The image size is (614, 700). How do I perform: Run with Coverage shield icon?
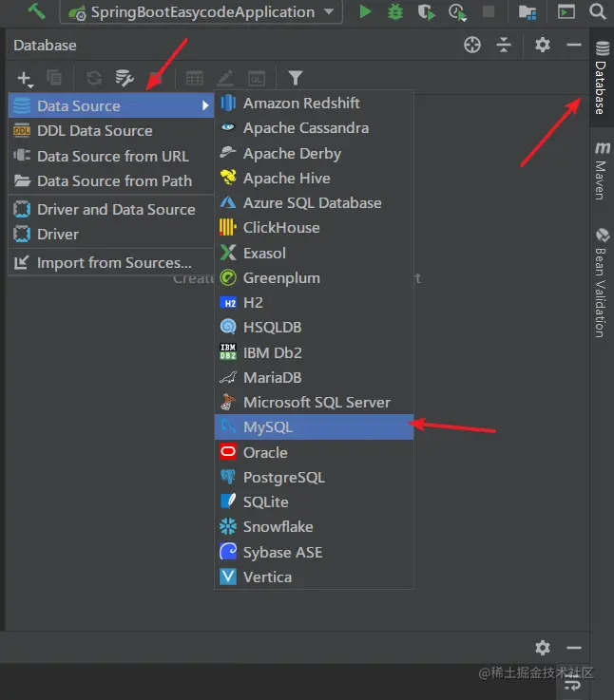tap(426, 12)
